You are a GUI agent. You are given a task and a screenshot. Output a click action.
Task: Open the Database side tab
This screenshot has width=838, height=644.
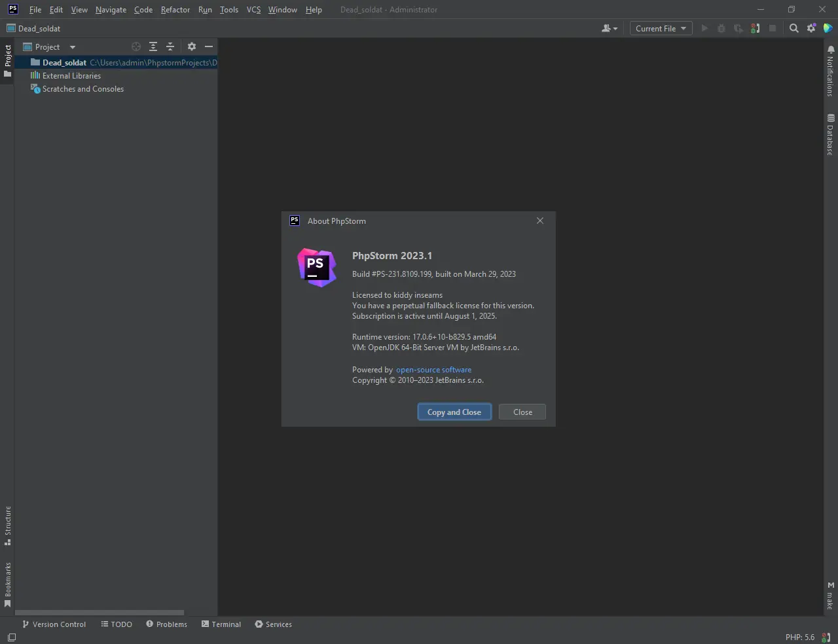tap(830, 135)
